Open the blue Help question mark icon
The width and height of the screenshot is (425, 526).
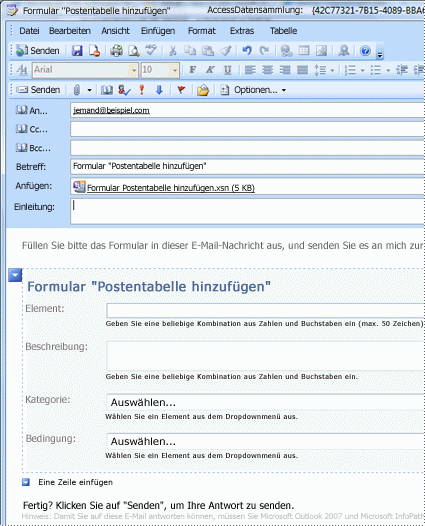(x=365, y=51)
